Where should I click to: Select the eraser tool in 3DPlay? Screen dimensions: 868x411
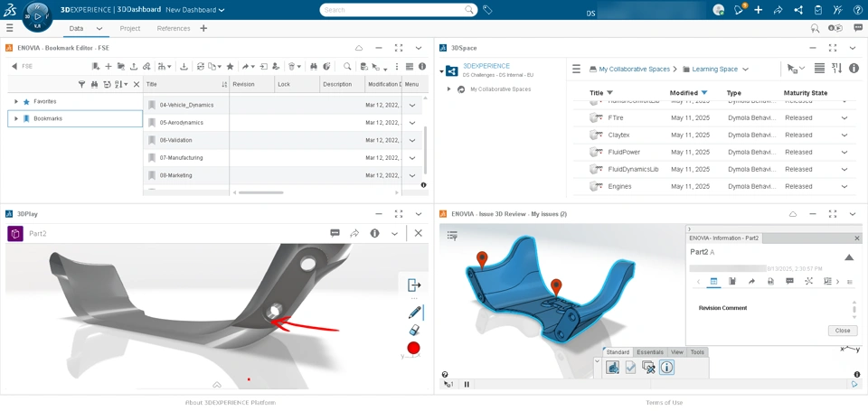point(413,331)
